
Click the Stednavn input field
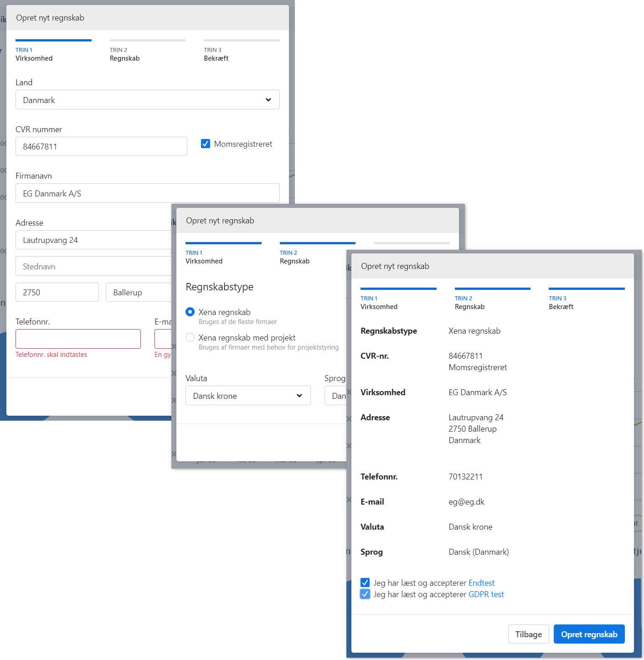click(x=93, y=267)
